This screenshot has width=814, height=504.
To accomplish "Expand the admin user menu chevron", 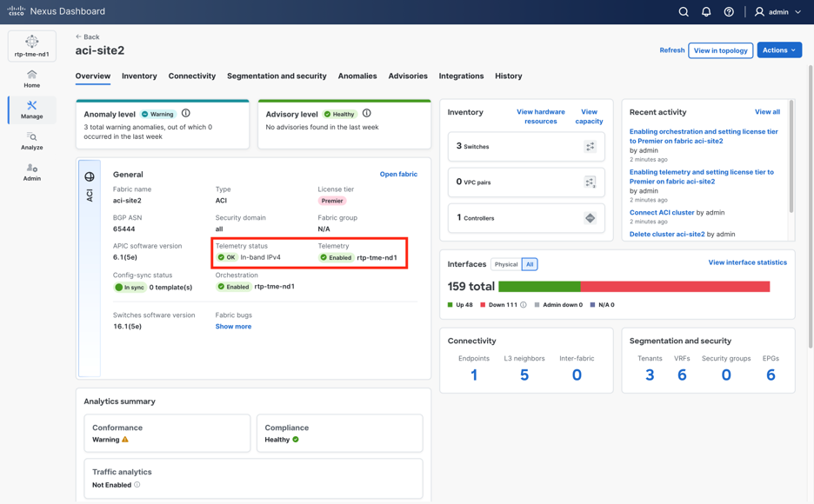I will (x=797, y=12).
